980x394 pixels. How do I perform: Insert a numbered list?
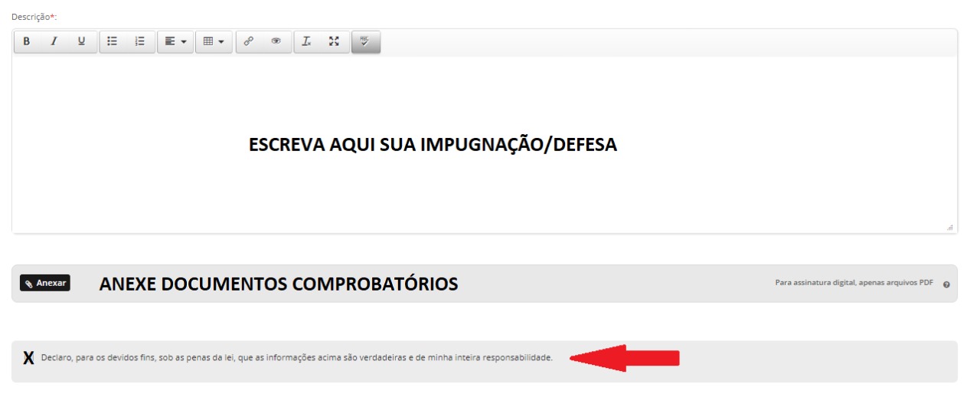pyautogui.click(x=140, y=42)
